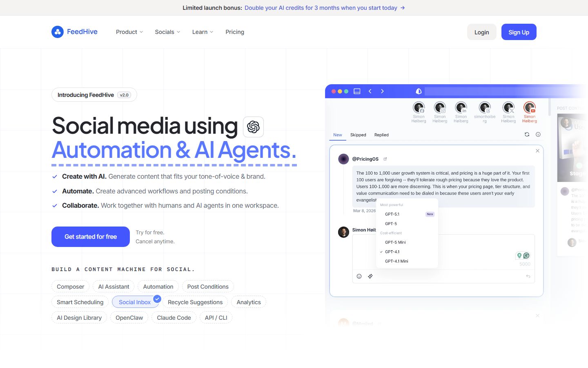Image resolution: width=588 pixels, height=368 pixels.
Task: Expand the Socials menu
Action: 167,32
